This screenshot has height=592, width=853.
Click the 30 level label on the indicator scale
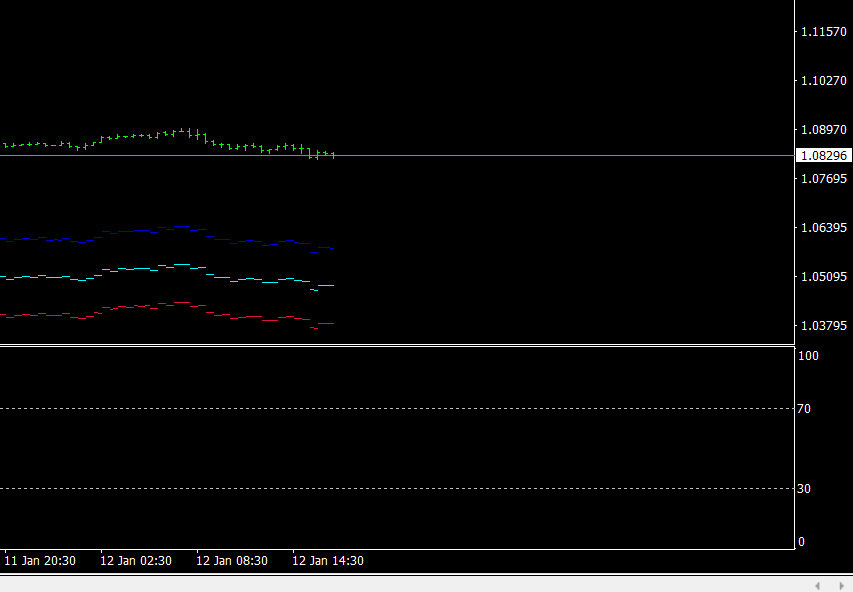pyautogui.click(x=804, y=489)
